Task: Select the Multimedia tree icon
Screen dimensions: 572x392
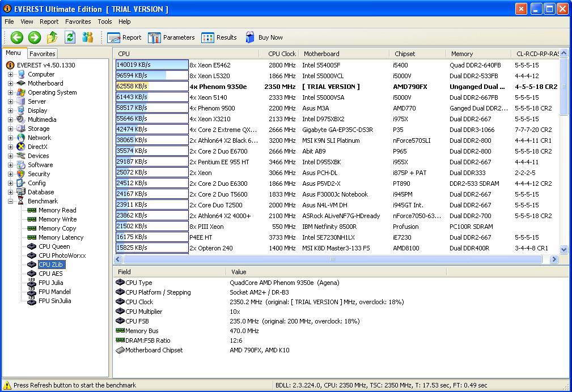Action: [21, 120]
